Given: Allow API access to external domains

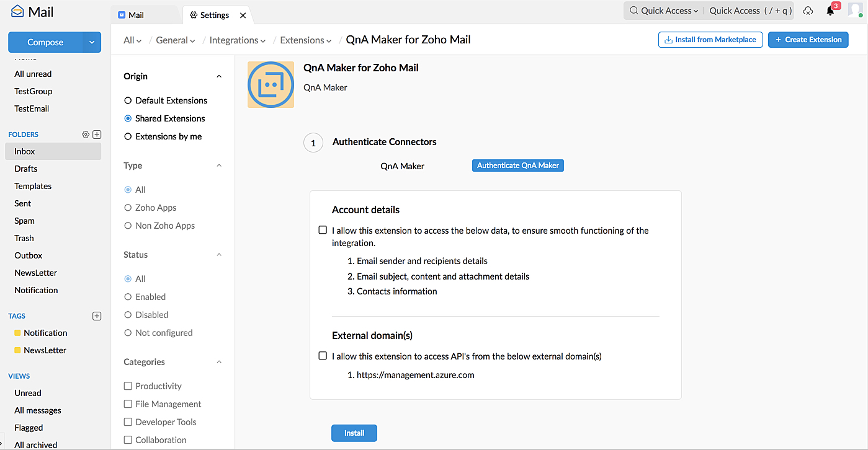Looking at the screenshot, I should coord(323,356).
